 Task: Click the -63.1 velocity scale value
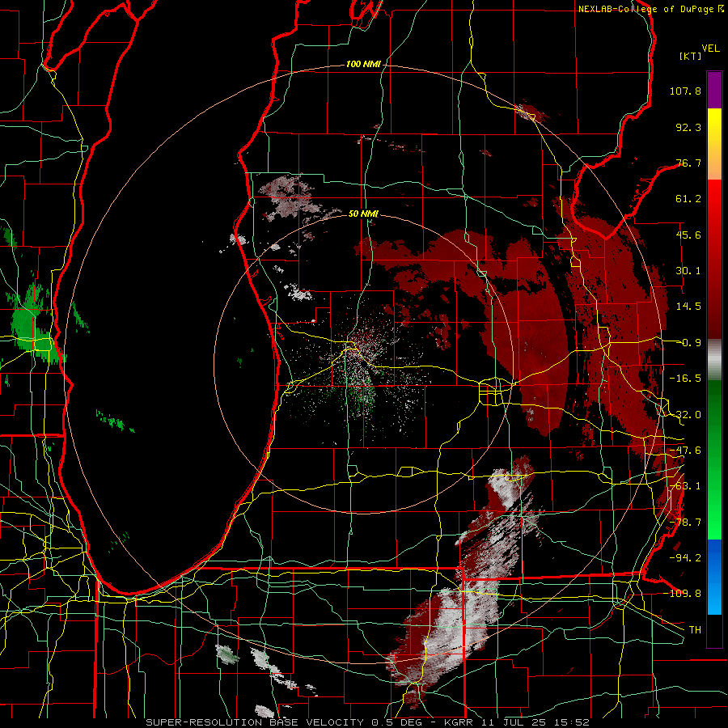685,486
